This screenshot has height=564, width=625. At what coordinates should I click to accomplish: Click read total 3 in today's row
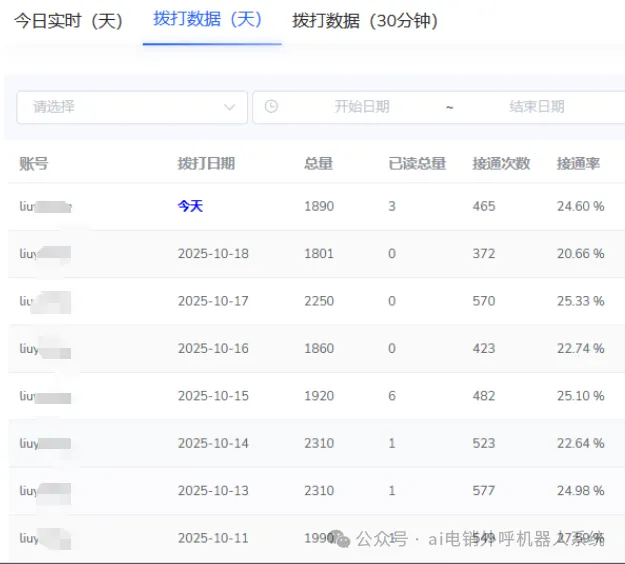392,206
